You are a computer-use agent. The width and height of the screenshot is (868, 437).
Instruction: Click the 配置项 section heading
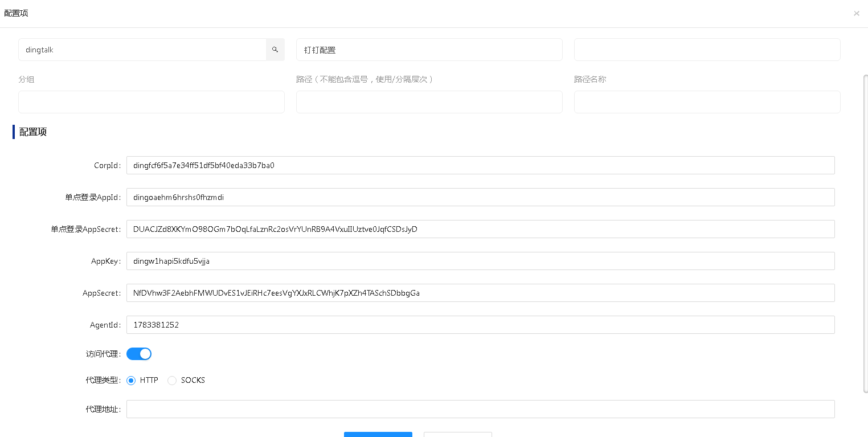[x=33, y=132]
